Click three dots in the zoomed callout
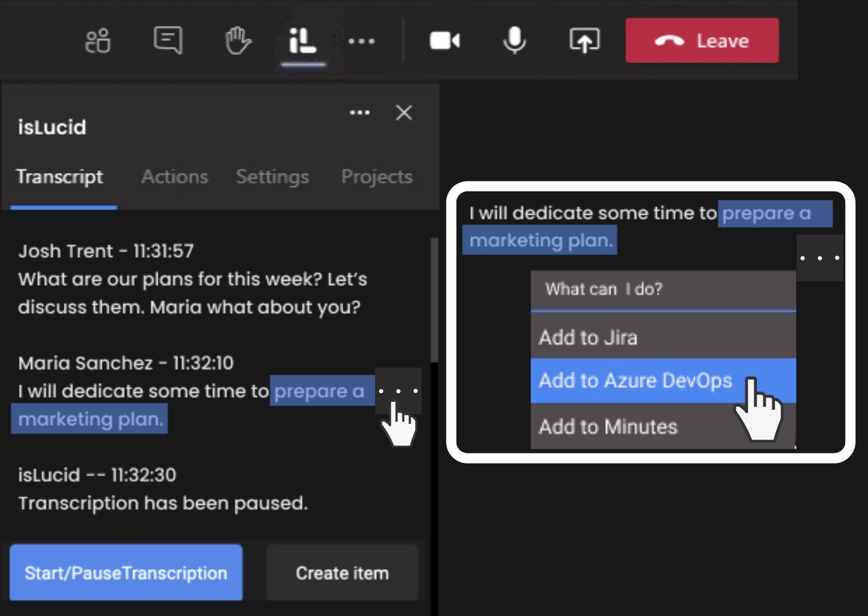 click(820, 258)
